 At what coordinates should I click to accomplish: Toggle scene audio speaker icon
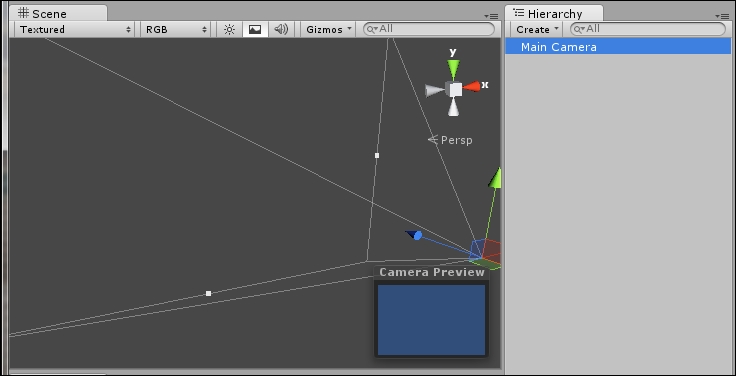pos(281,29)
